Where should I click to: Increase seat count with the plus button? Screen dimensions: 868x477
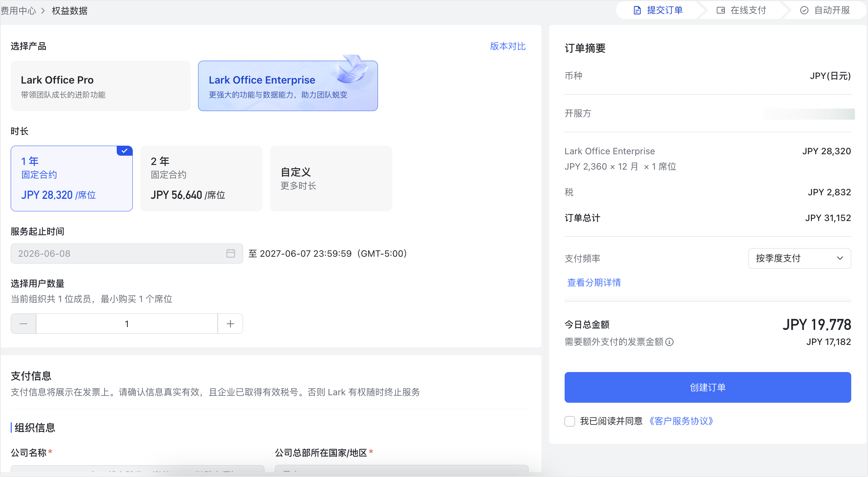(x=230, y=324)
